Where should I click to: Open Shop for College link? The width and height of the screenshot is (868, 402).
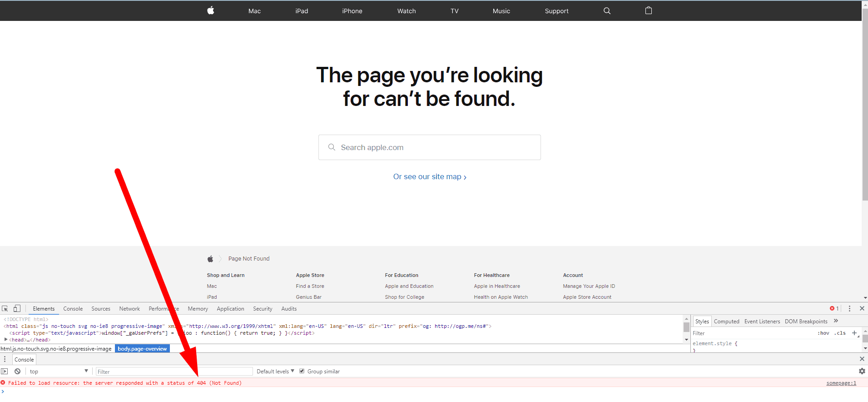[x=404, y=297]
